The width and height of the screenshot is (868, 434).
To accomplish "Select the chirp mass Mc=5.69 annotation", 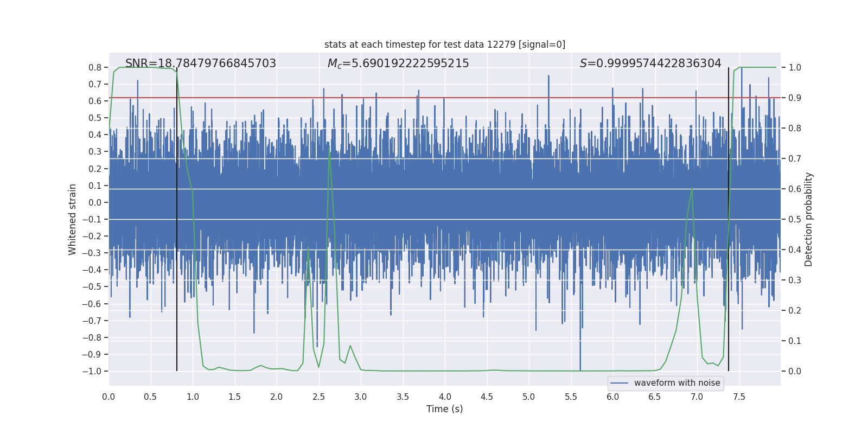I will click(398, 63).
